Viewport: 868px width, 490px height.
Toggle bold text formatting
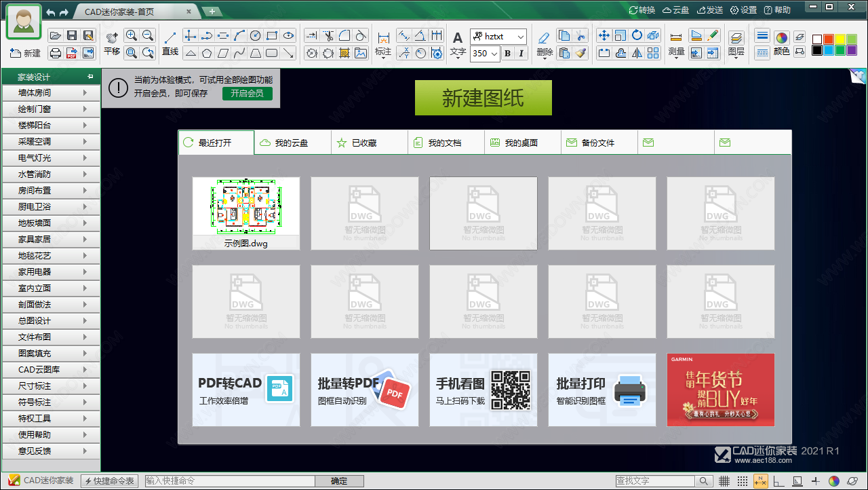(x=507, y=54)
